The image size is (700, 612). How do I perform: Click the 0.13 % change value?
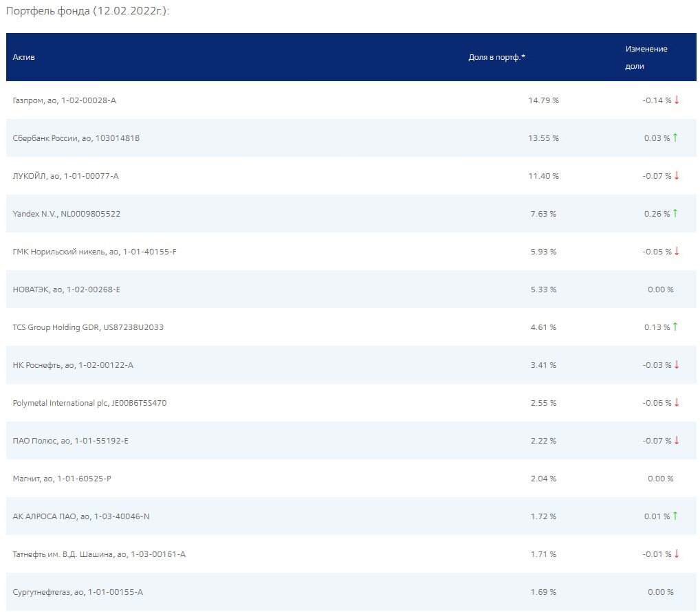click(x=657, y=327)
